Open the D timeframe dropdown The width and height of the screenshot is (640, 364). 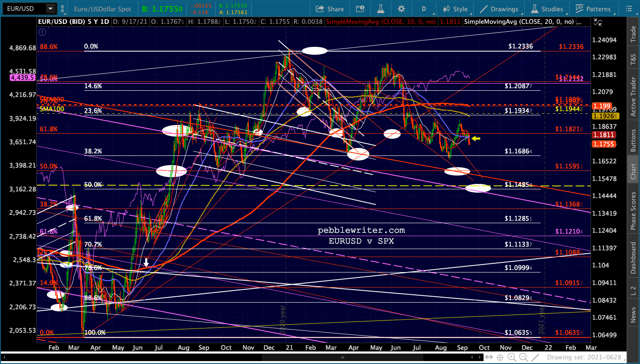[423, 9]
